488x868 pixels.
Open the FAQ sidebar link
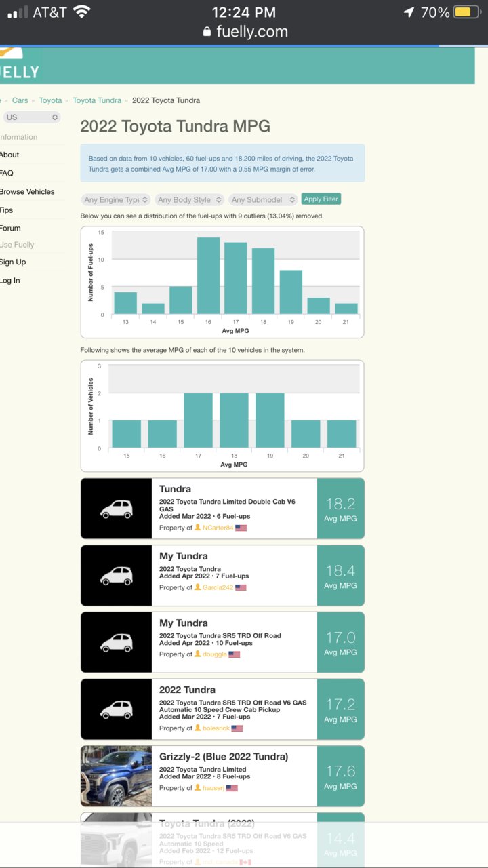tap(7, 173)
